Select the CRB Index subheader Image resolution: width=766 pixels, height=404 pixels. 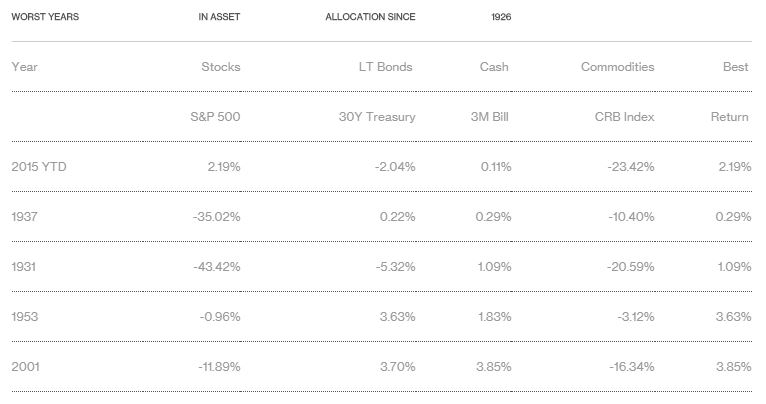[x=624, y=117]
